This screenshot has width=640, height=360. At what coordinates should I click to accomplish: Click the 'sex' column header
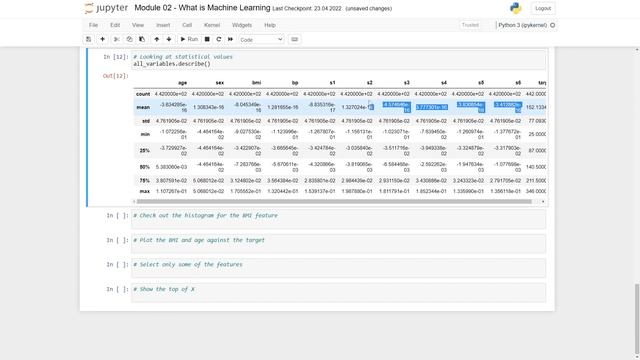point(220,83)
